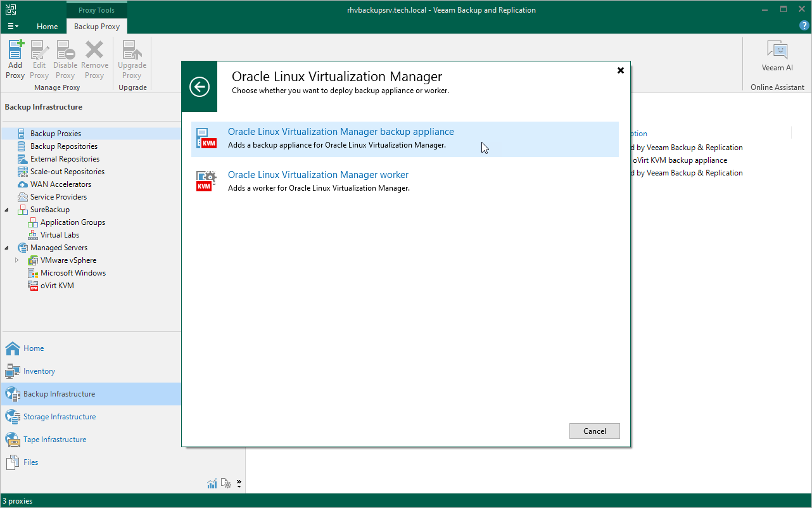
Task: Click the Proxy Tools contextual tab header
Action: pyautogui.click(x=97, y=10)
